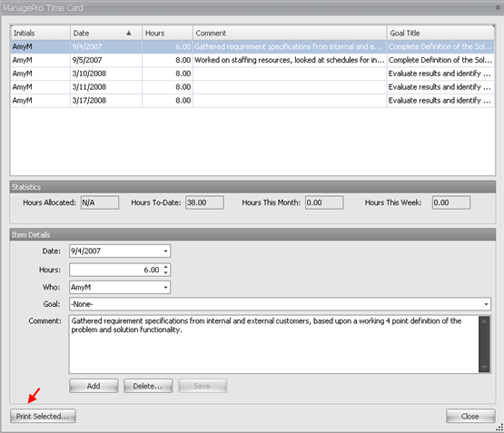Viewport: 504px width, 433px height.
Task: Sort by the Goal Title column header
Action: point(440,33)
